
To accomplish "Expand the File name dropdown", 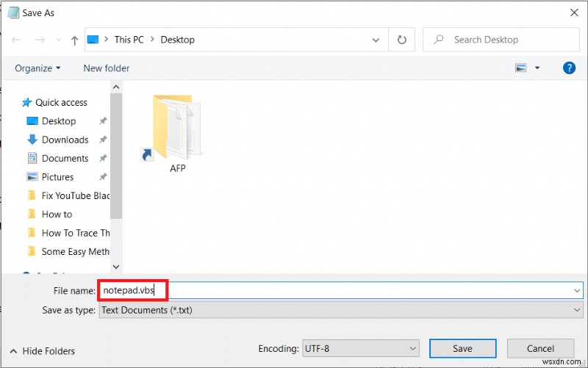I will tap(577, 290).
